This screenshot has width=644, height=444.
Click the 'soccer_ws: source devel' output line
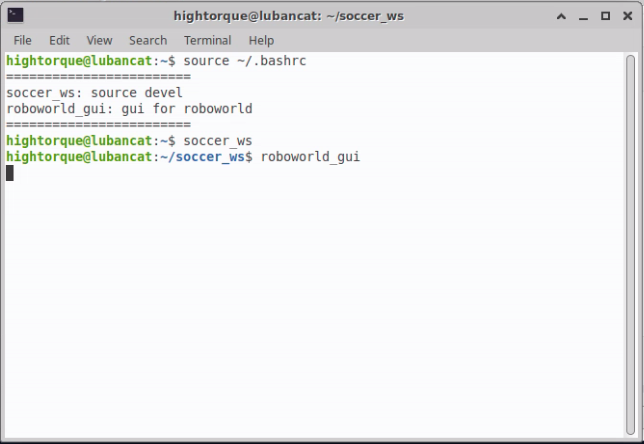[94, 93]
